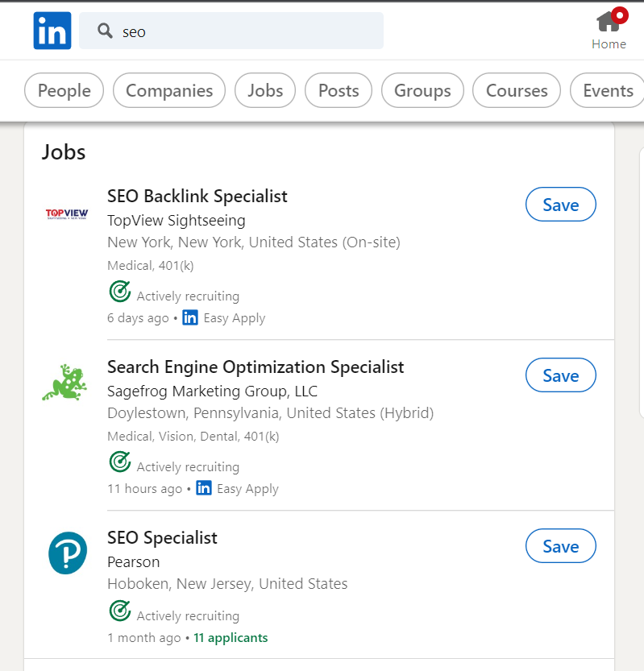
Task: Click the 6 days ago timestamp
Action: (138, 318)
